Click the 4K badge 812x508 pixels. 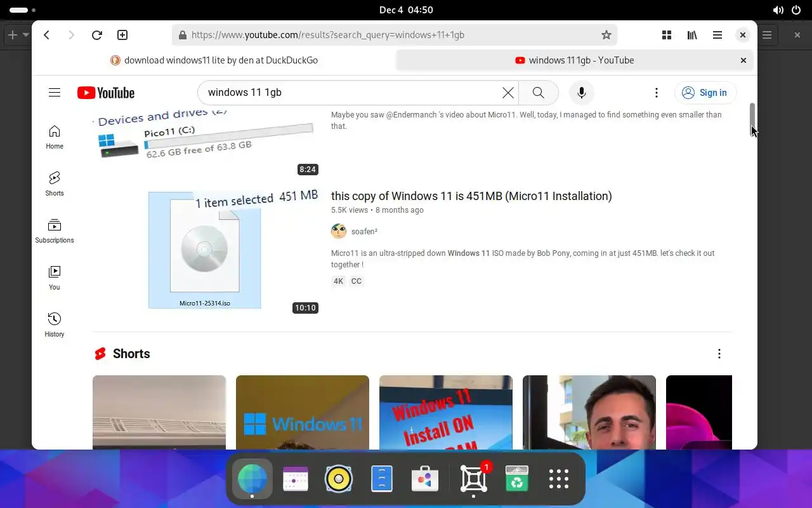pos(339,281)
